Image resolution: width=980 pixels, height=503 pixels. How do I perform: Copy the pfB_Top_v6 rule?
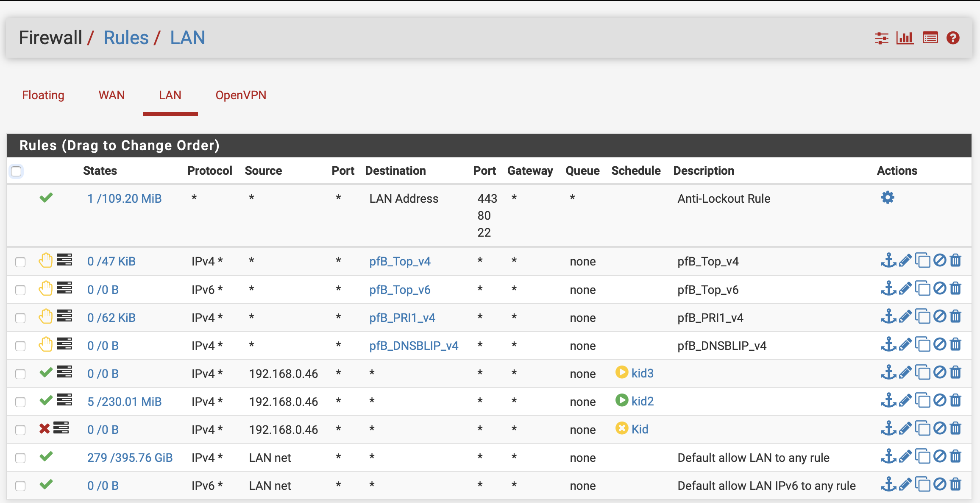(x=922, y=288)
